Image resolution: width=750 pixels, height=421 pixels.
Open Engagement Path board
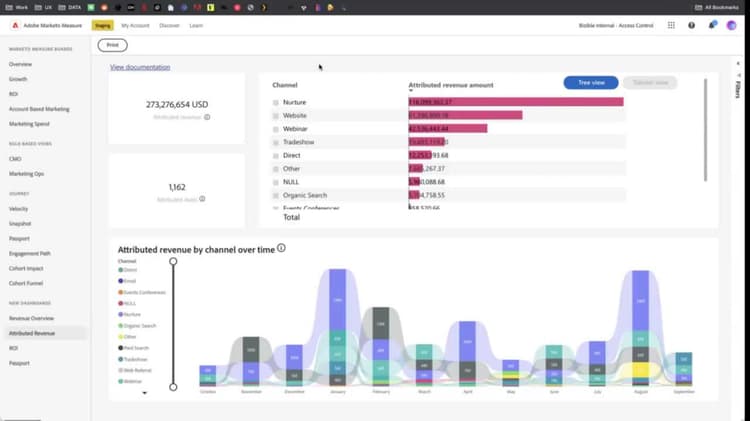(x=30, y=254)
